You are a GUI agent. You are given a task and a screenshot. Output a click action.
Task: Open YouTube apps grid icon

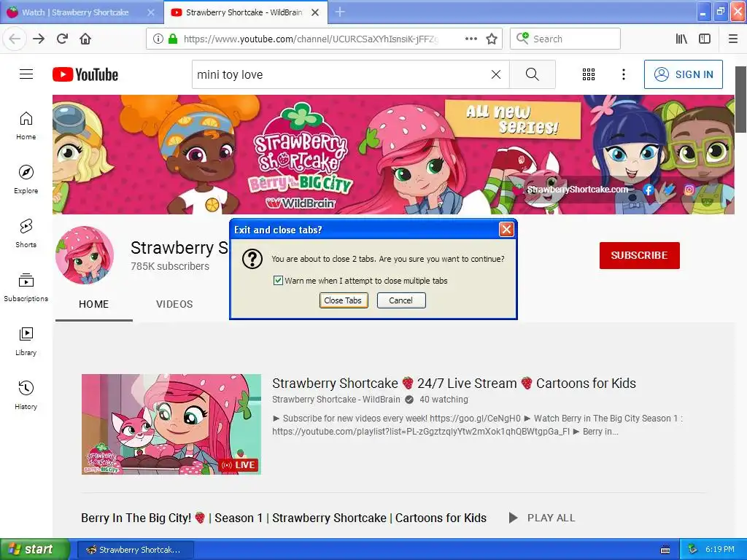tap(589, 74)
